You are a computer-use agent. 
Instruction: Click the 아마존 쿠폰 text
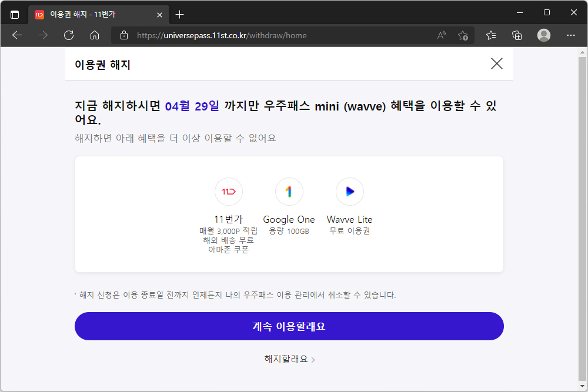(x=228, y=250)
